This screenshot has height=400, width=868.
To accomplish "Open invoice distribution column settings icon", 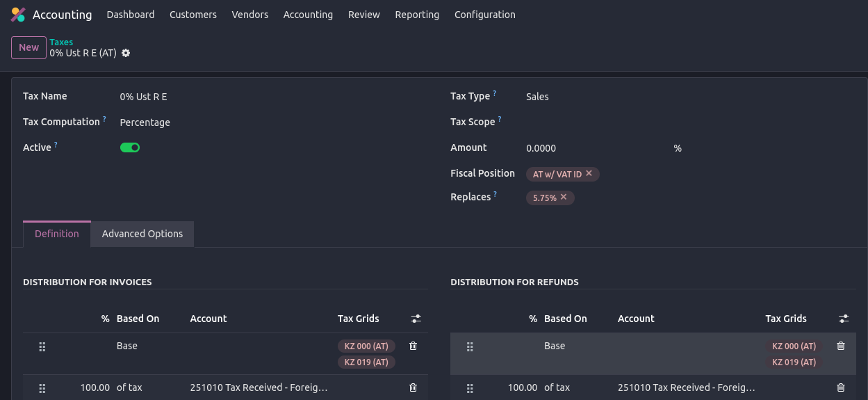I will (416, 319).
